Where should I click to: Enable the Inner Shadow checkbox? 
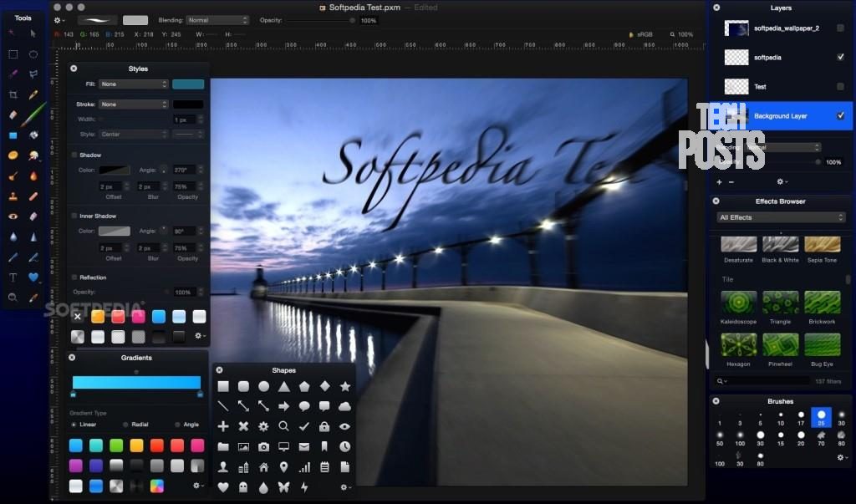pos(74,216)
